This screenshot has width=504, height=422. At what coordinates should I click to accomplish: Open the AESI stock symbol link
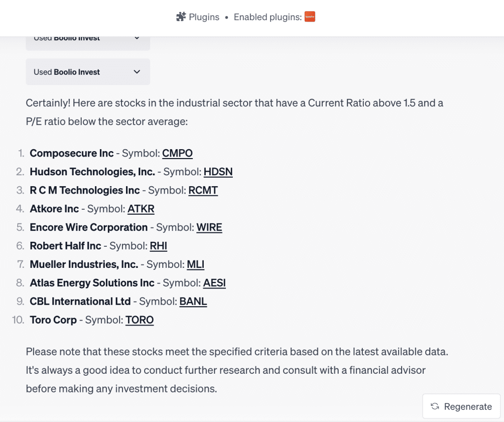(x=215, y=283)
